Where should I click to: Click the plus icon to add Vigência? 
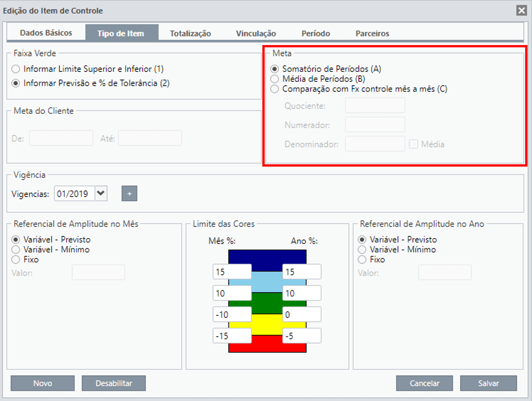[129, 193]
